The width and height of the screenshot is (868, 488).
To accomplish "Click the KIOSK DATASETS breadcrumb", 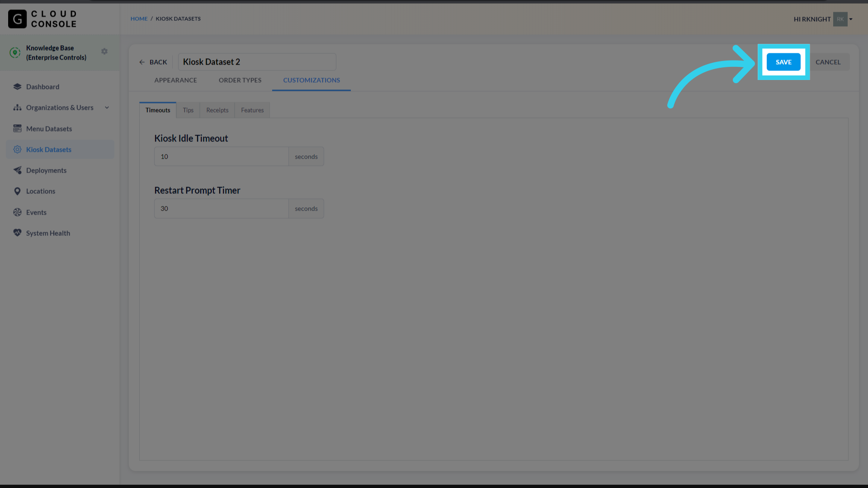I will click(x=178, y=19).
